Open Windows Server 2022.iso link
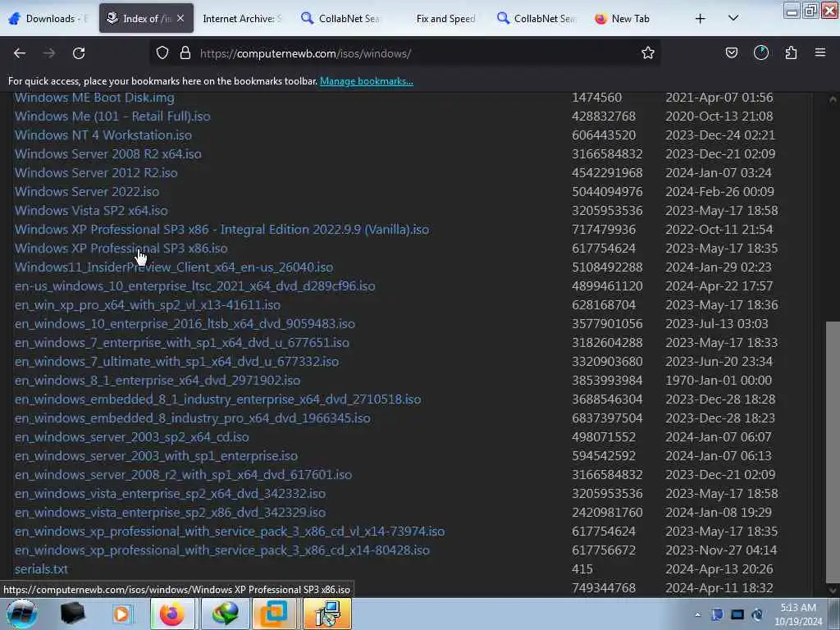Screen dimensions: 840x630 (x=87, y=191)
